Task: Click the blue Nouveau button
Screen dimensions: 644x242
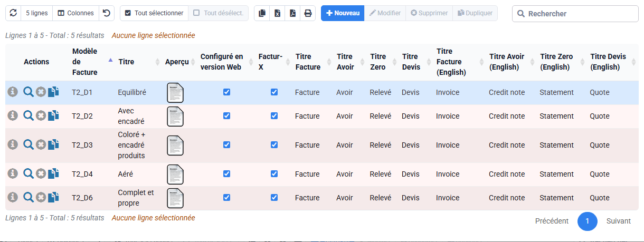Action: (x=343, y=13)
